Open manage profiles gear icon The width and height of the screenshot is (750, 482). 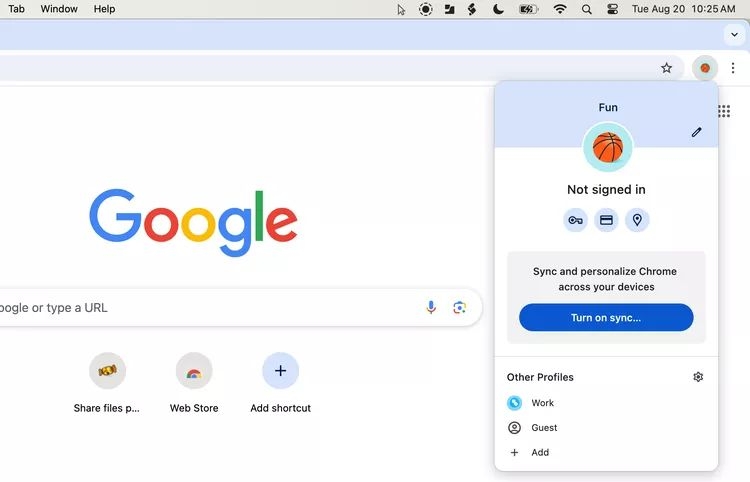pyautogui.click(x=698, y=377)
